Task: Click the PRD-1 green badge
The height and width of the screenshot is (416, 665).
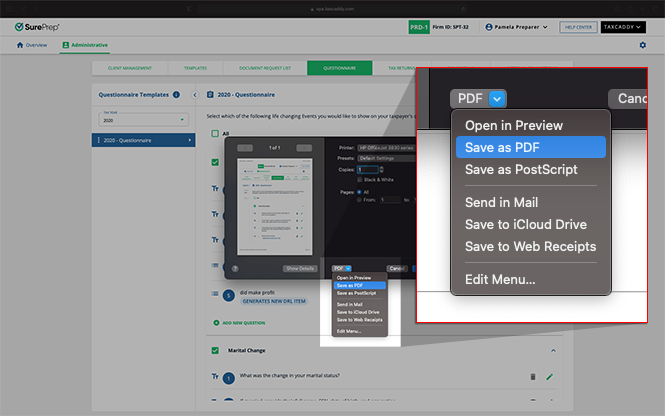Action: point(419,27)
